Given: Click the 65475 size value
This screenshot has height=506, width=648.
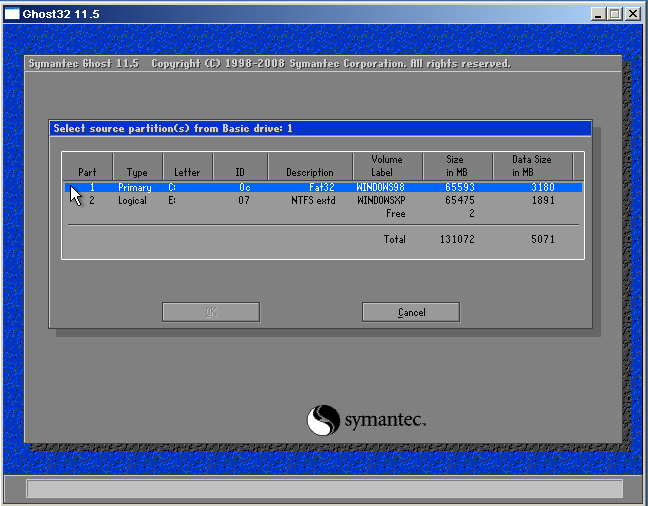Looking at the screenshot, I should (460, 200).
